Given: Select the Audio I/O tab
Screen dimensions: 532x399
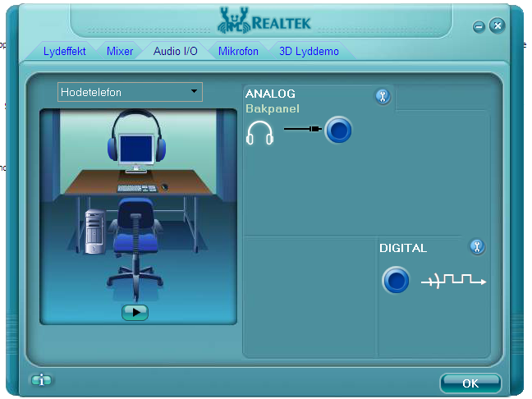Looking at the screenshot, I should (x=175, y=51).
